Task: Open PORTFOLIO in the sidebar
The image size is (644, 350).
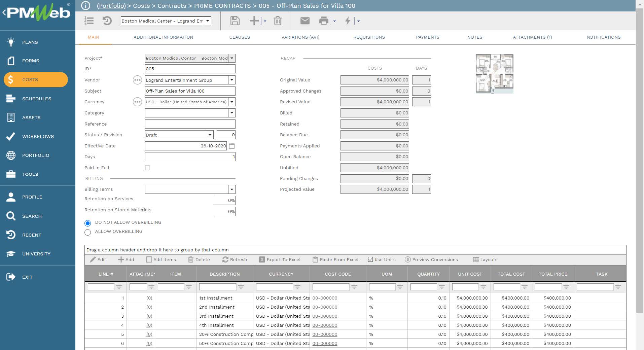Action: pyautogui.click(x=36, y=155)
